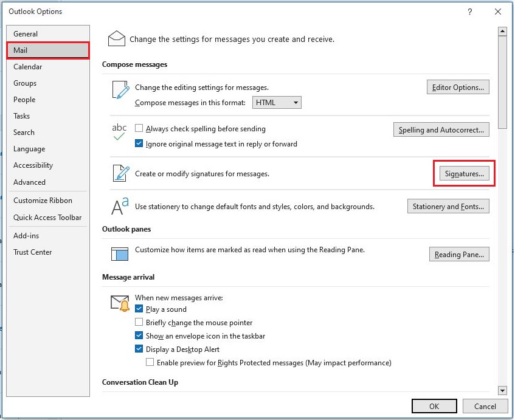Image resolution: width=515 pixels, height=420 pixels.
Task: Select Calendar in the options sidebar
Action: tap(28, 67)
